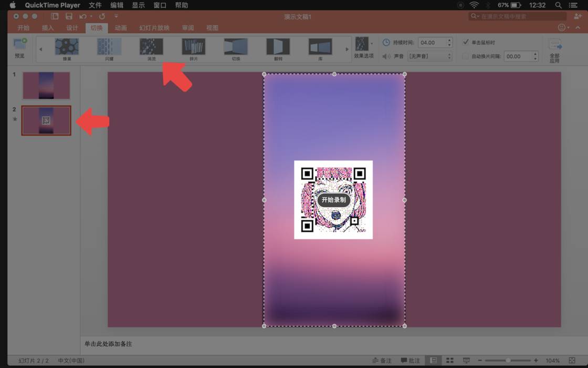
Task: Click the notes area 单击此处添加备注
Action: pos(108,344)
